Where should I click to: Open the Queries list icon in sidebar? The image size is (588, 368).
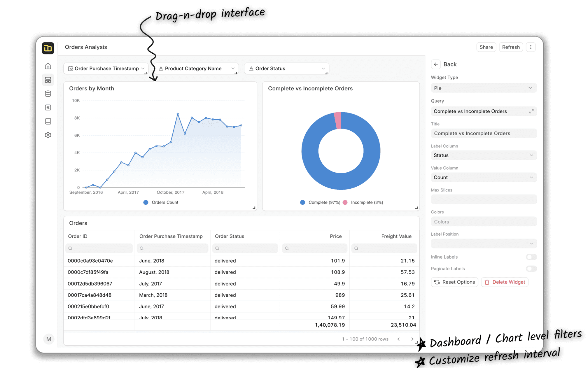click(48, 108)
